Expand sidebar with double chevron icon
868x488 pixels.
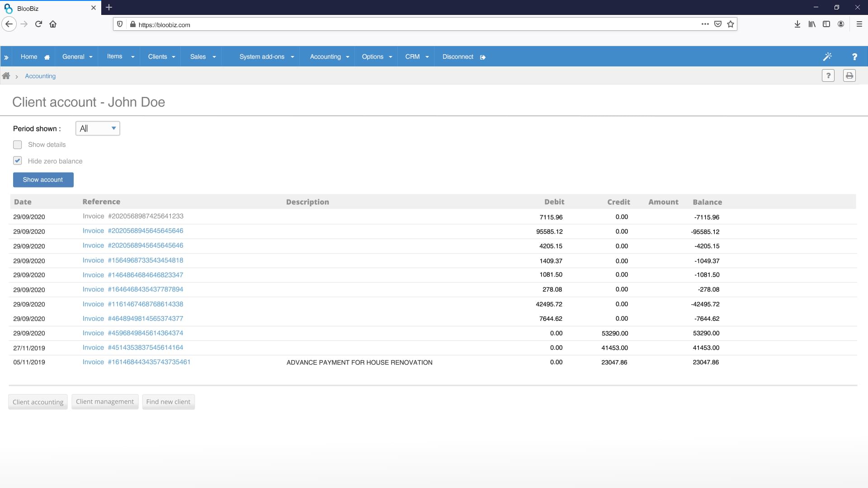(6, 57)
